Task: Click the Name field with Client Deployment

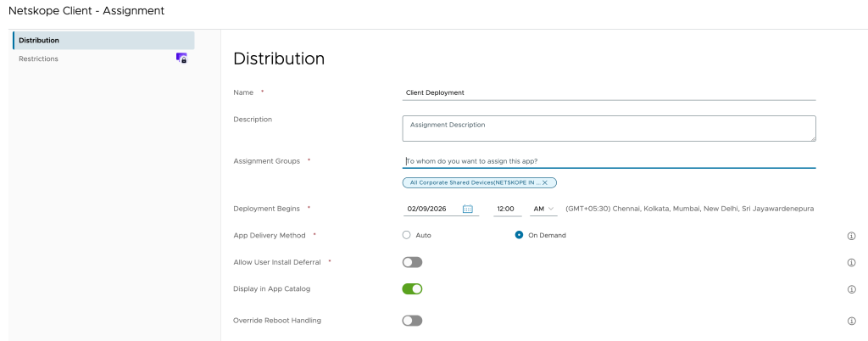Action: click(x=609, y=93)
